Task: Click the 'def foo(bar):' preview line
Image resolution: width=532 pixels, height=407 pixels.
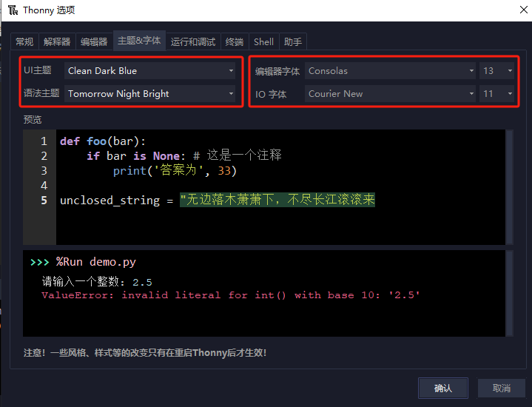Action: pyautogui.click(x=103, y=141)
